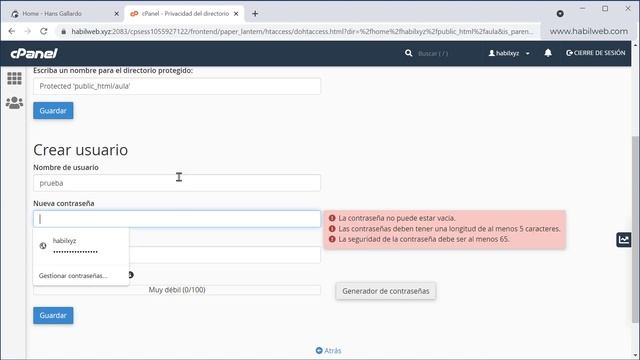Click the browser forward arrow
This screenshot has height=360, width=640.
click(x=28, y=31)
